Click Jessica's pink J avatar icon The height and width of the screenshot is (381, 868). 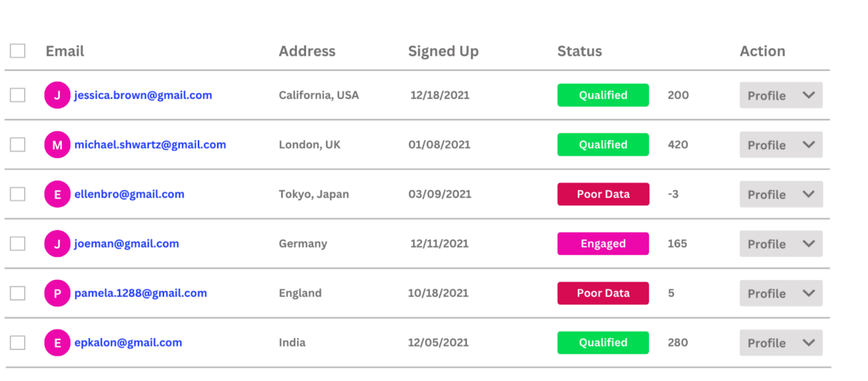[x=57, y=95]
